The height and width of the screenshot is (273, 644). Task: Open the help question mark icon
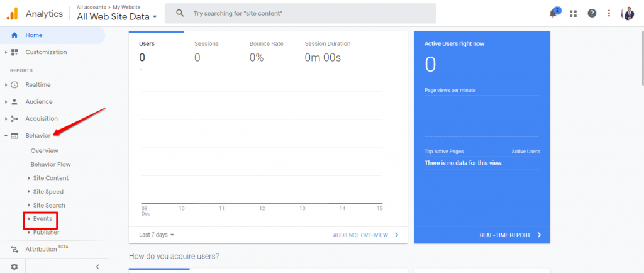coord(591,13)
